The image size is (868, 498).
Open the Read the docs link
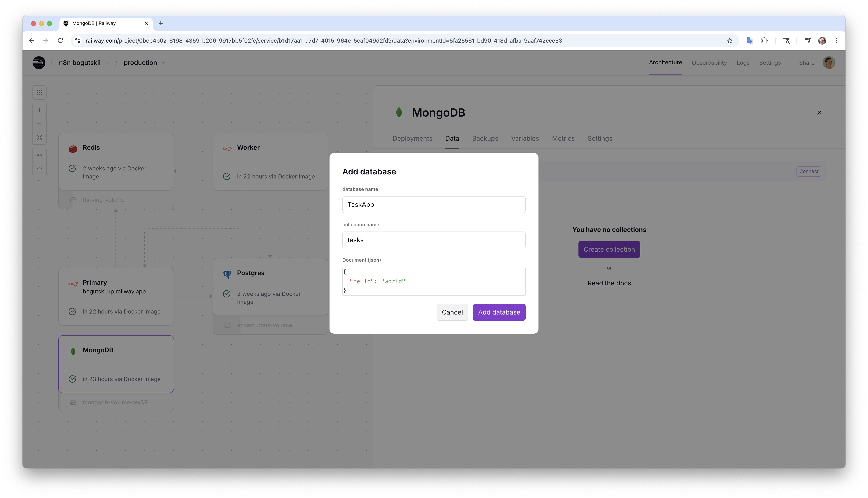click(x=609, y=283)
